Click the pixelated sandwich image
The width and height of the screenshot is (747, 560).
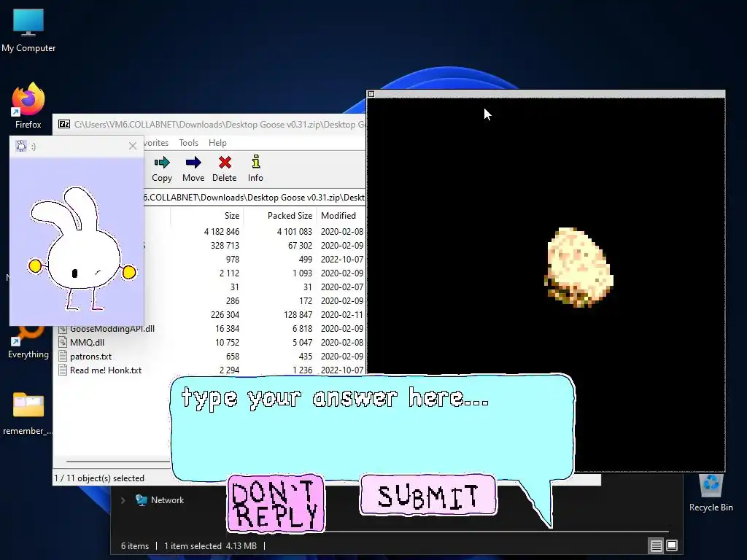[x=578, y=267]
